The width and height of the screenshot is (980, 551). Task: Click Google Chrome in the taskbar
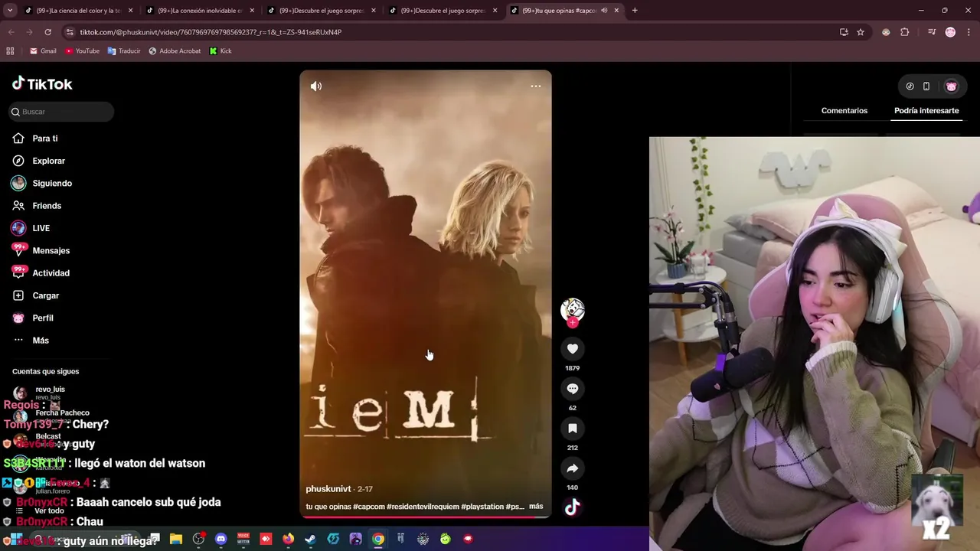378,539
